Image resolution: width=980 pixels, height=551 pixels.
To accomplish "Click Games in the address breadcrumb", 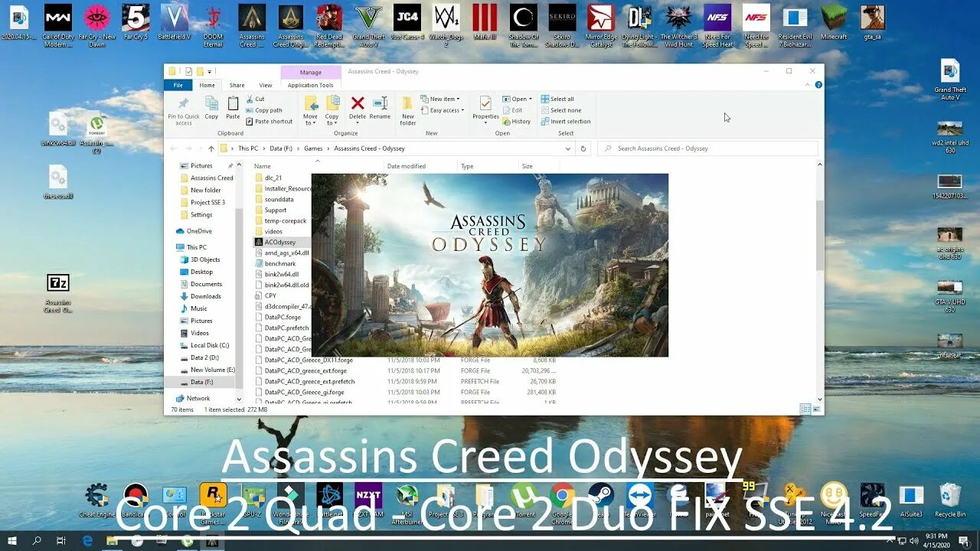I will coord(314,148).
